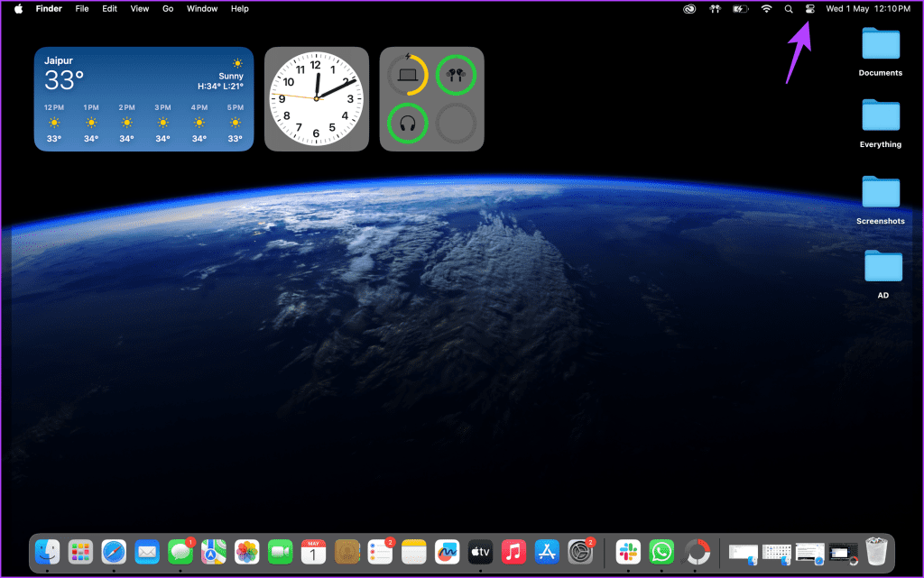924x578 pixels.
Task: Open the Window menu
Action: 202,9
